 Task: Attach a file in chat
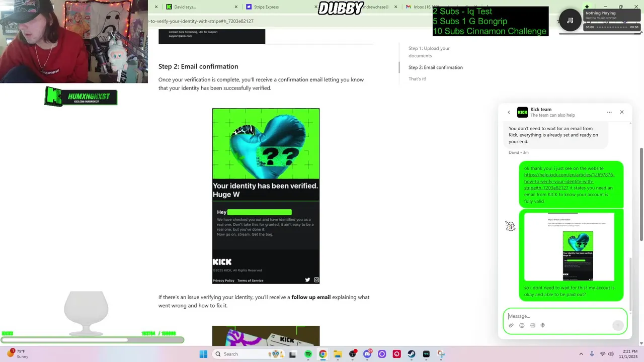pyautogui.click(x=511, y=325)
